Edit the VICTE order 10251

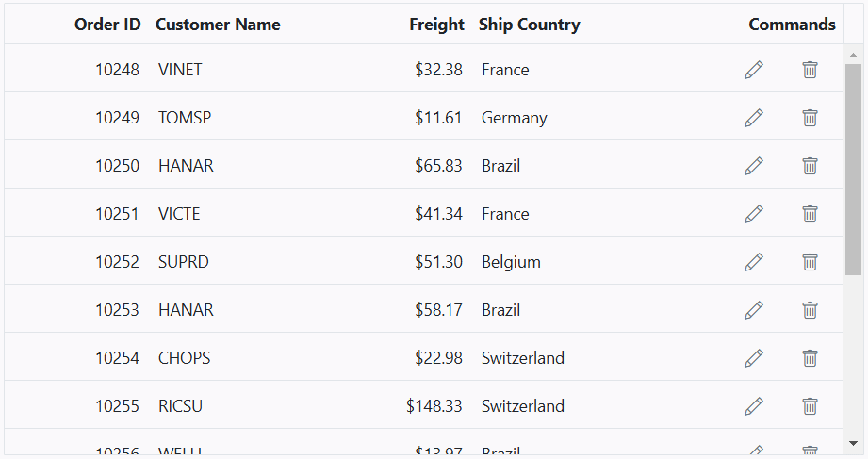(754, 214)
